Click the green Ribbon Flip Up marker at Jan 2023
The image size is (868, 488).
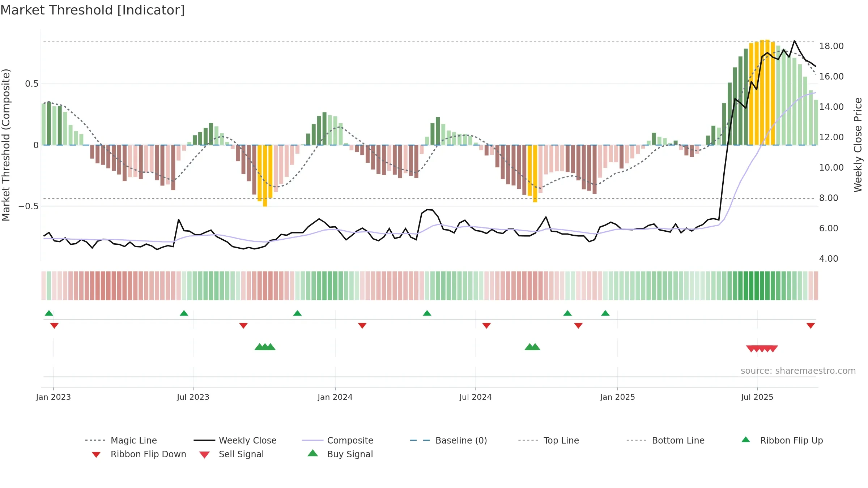(x=49, y=313)
